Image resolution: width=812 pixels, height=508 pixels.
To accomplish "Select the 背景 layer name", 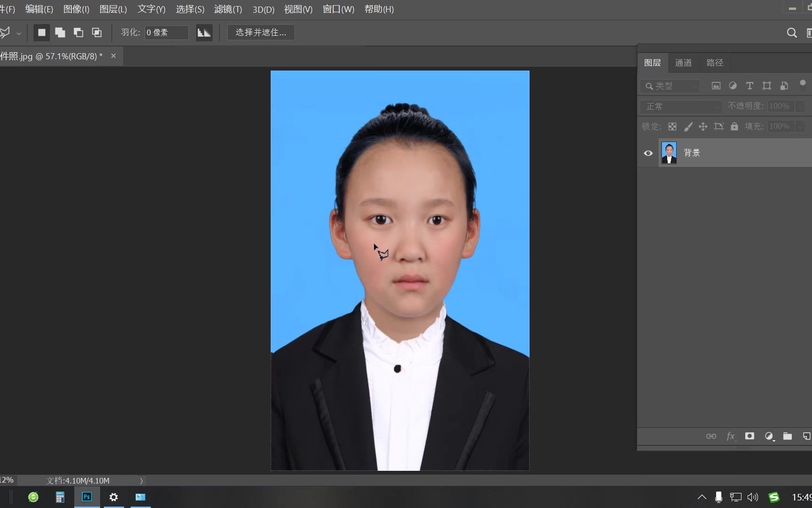I will point(692,153).
